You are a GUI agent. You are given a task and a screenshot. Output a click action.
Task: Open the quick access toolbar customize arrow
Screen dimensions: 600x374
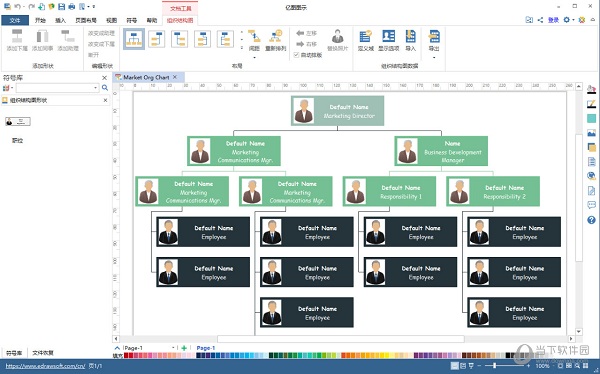pos(94,7)
